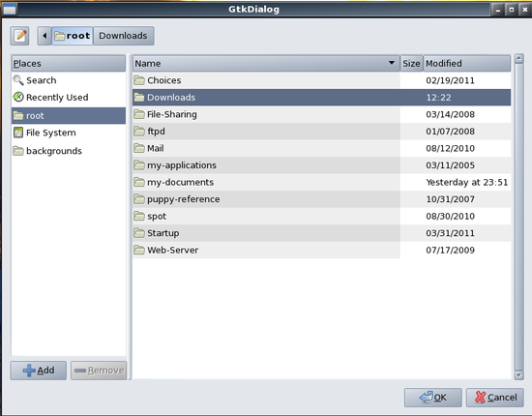This screenshot has width=532, height=416.
Task: Select the Startup folder name
Action: (x=163, y=233)
